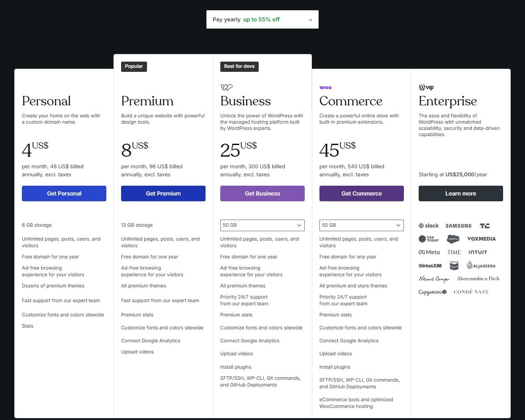Viewport: 525px width, 420px height.
Task: Click the Popular badge on Premium plan
Action: (134, 67)
